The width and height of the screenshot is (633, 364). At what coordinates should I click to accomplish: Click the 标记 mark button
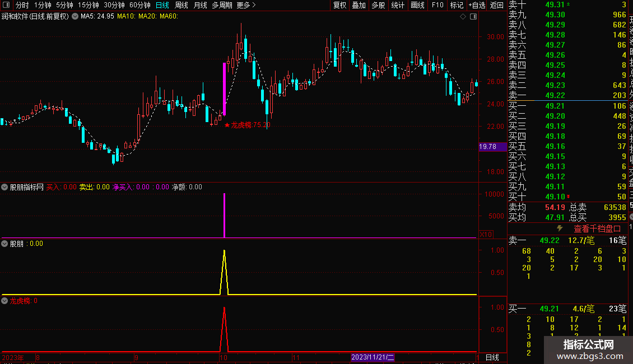coord(457,5)
